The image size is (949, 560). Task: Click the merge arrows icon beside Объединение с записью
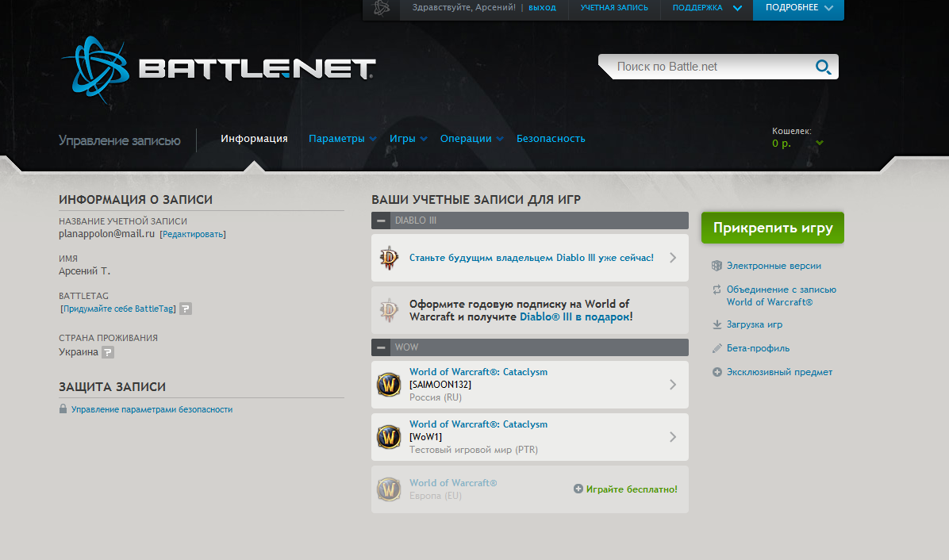point(717,290)
